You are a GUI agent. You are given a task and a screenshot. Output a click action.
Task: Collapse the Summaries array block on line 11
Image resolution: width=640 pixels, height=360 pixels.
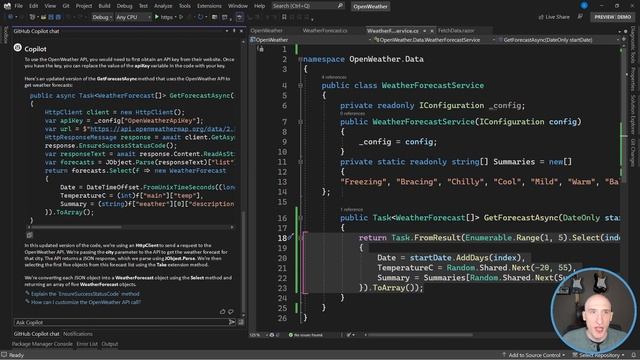300,162
